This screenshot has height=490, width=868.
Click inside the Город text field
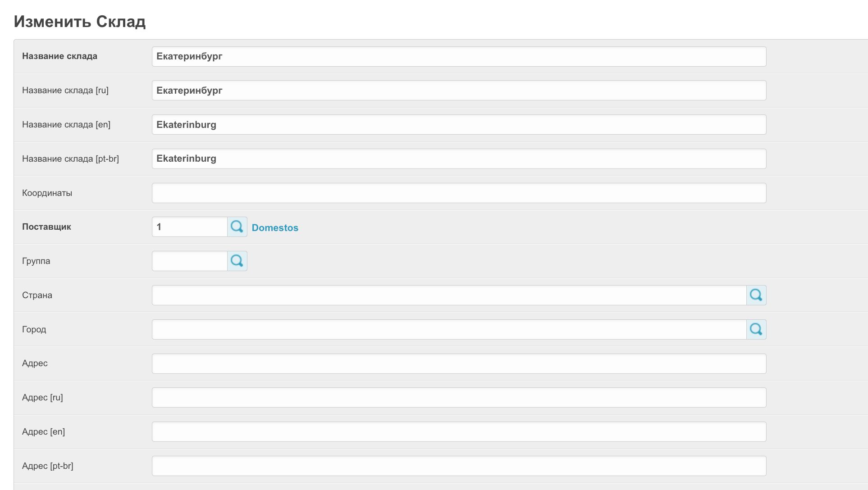coord(449,330)
